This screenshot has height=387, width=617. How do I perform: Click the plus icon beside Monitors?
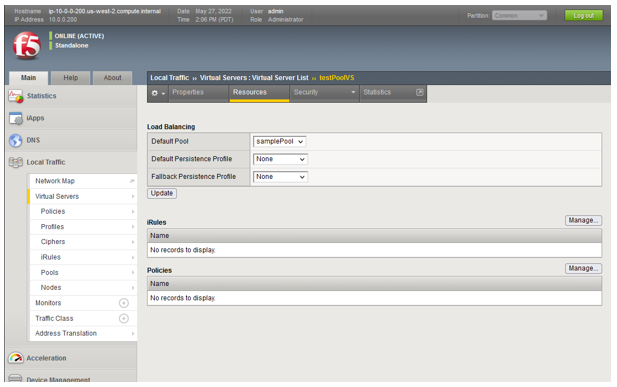coord(124,303)
